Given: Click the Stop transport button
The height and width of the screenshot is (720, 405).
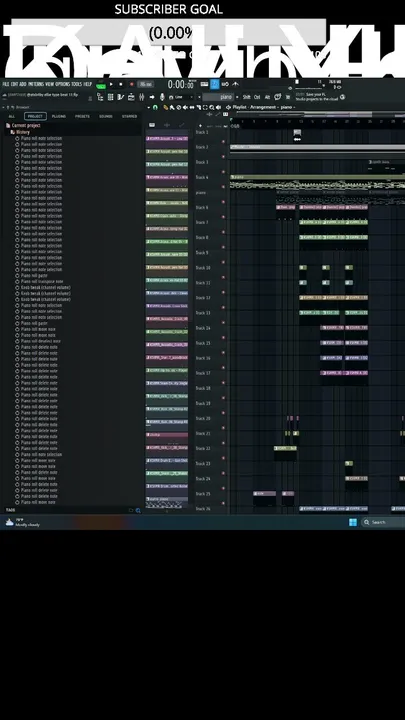Looking at the screenshot, I should point(121,84).
